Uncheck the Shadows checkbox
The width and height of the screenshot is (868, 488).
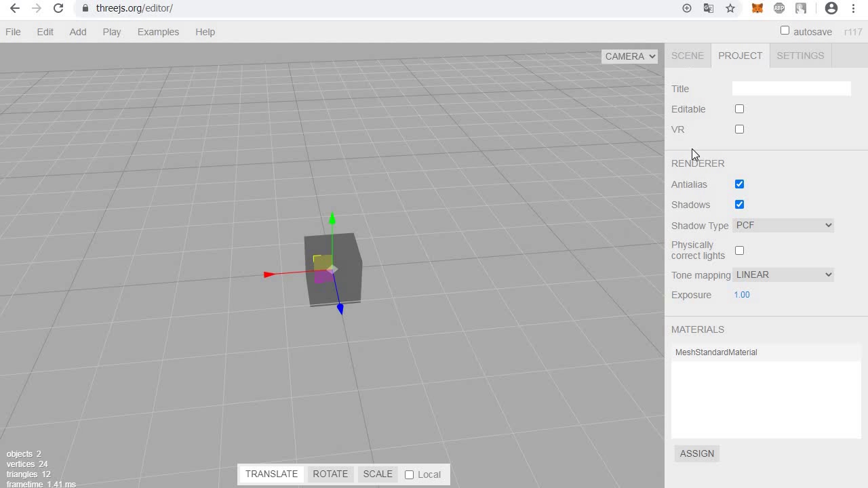(739, 204)
